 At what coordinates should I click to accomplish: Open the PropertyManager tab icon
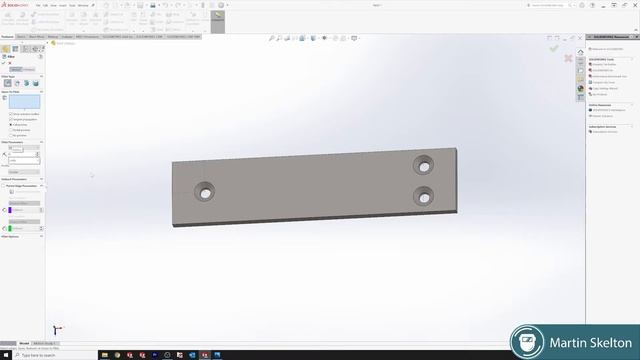pyautogui.click(x=16, y=49)
